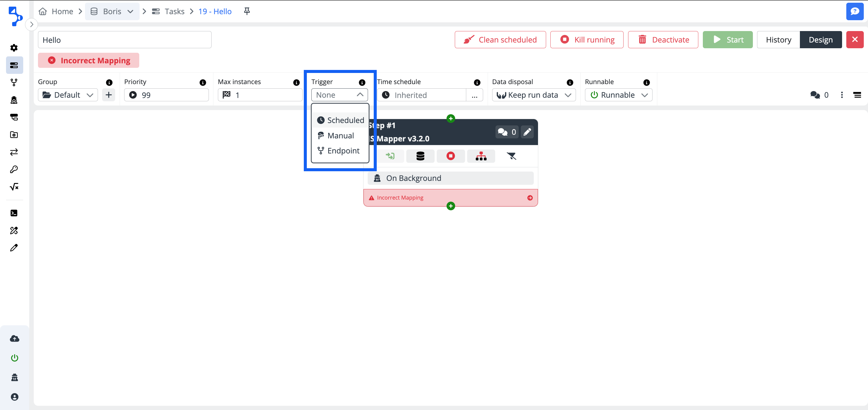
Task: Click the red stop icon in step
Action: click(451, 156)
